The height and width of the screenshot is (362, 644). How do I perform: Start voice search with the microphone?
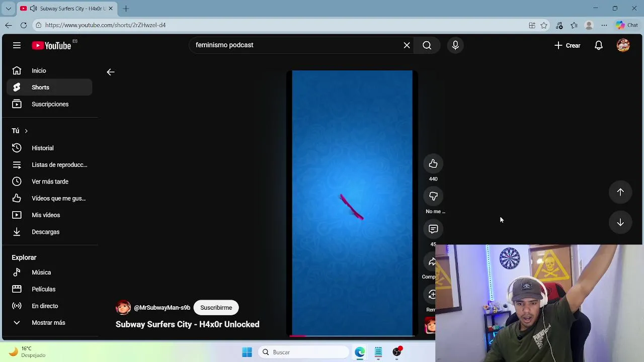click(x=455, y=45)
